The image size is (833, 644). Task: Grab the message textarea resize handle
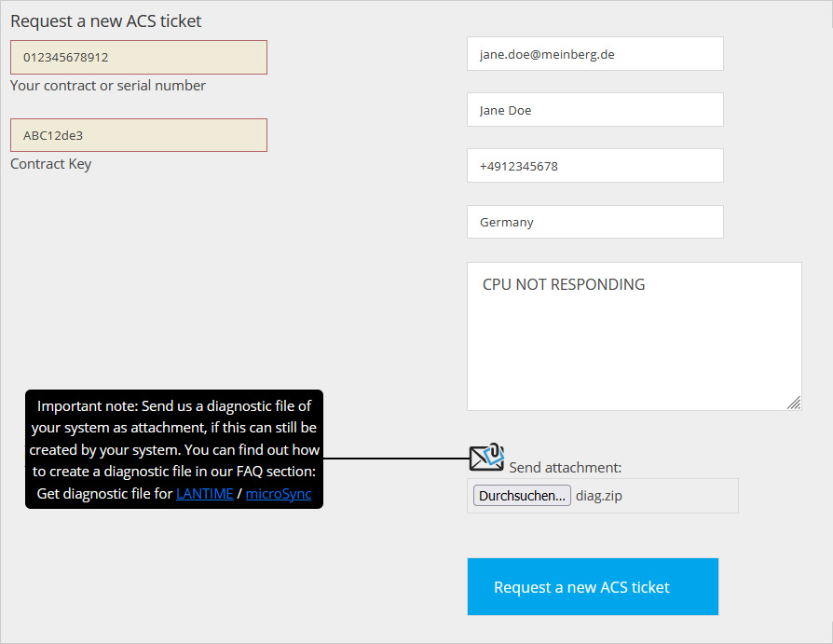794,403
